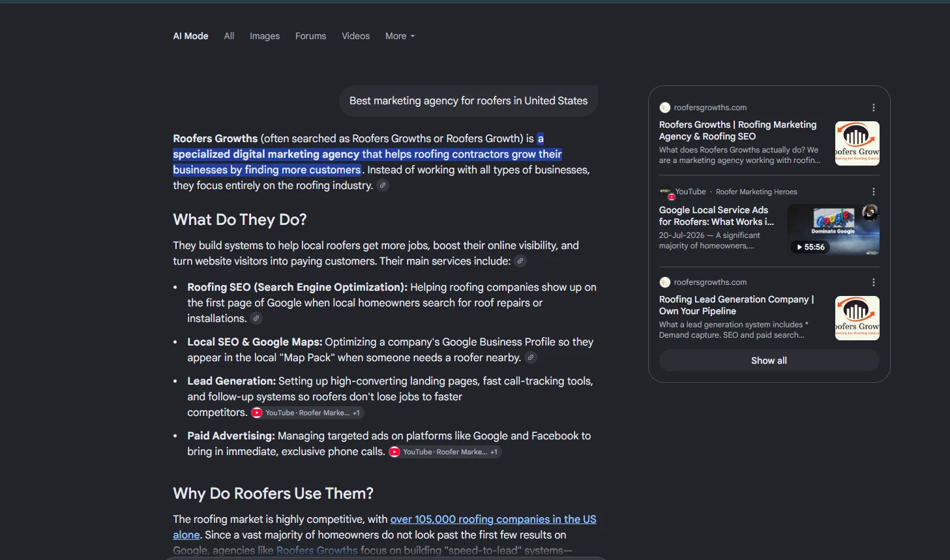Open options menu for first roofersgrowths.com card

[x=874, y=108]
